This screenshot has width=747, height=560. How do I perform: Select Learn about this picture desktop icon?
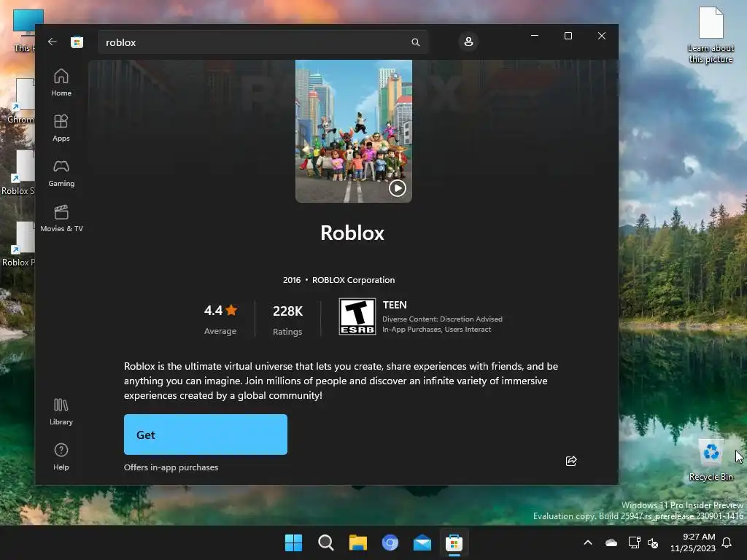(711, 35)
